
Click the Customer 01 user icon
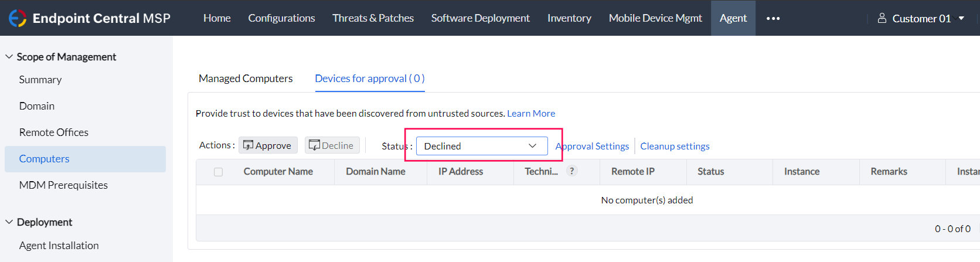[882, 18]
